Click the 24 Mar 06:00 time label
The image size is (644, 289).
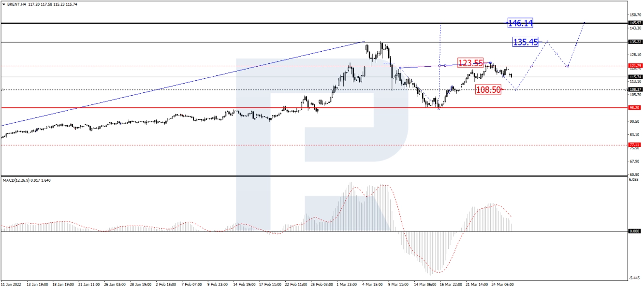point(502,285)
